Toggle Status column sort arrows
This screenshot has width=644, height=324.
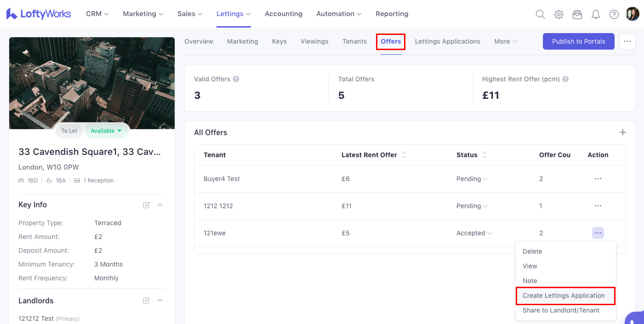click(484, 155)
